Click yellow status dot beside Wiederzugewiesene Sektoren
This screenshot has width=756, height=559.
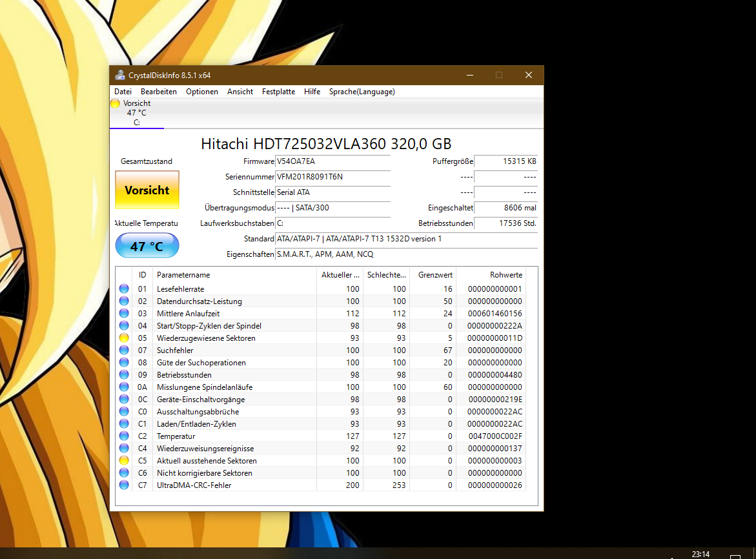click(x=124, y=338)
